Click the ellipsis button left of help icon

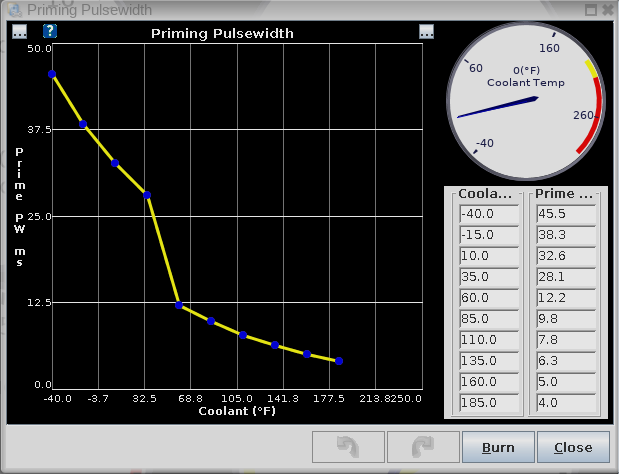(18, 31)
